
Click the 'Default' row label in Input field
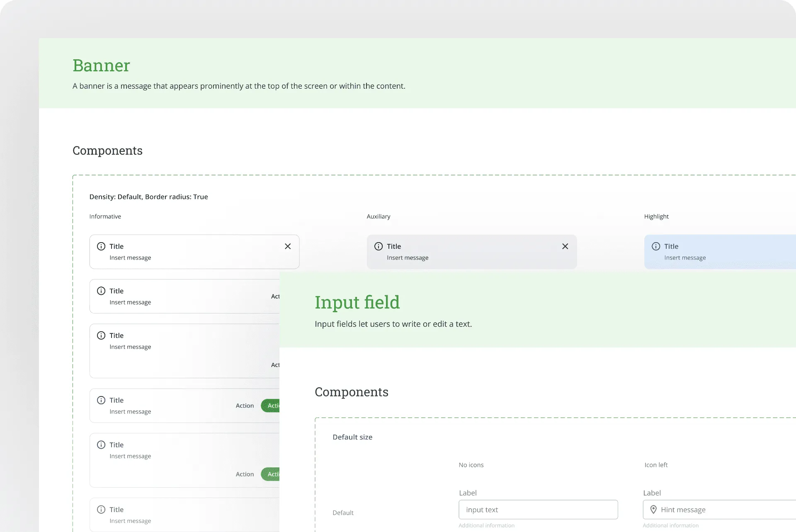[343, 513]
